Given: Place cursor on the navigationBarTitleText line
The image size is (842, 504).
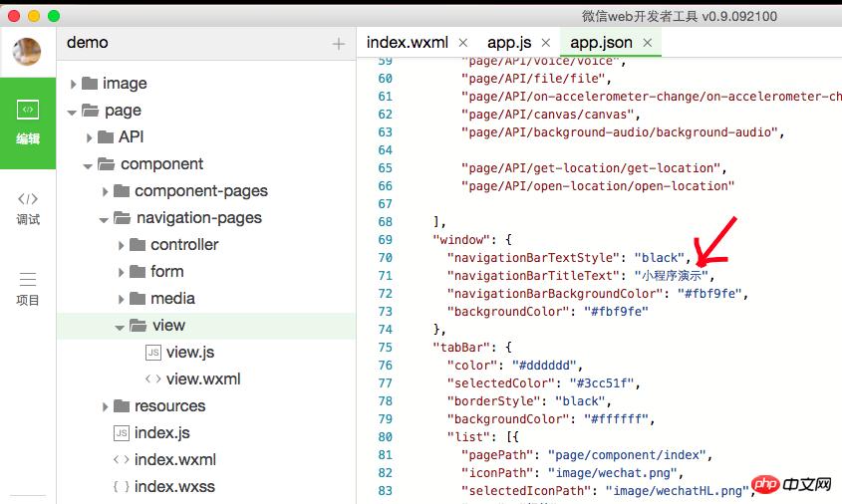Looking at the screenshot, I should click(x=578, y=276).
